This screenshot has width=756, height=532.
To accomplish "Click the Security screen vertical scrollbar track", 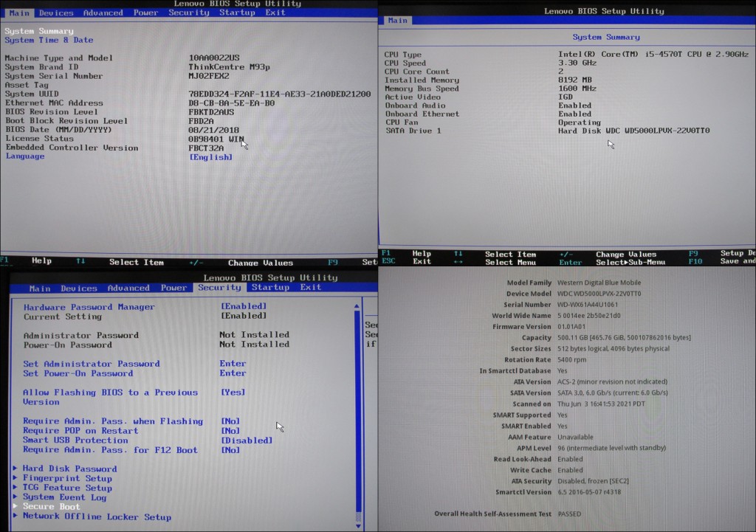I will pyautogui.click(x=357, y=416).
